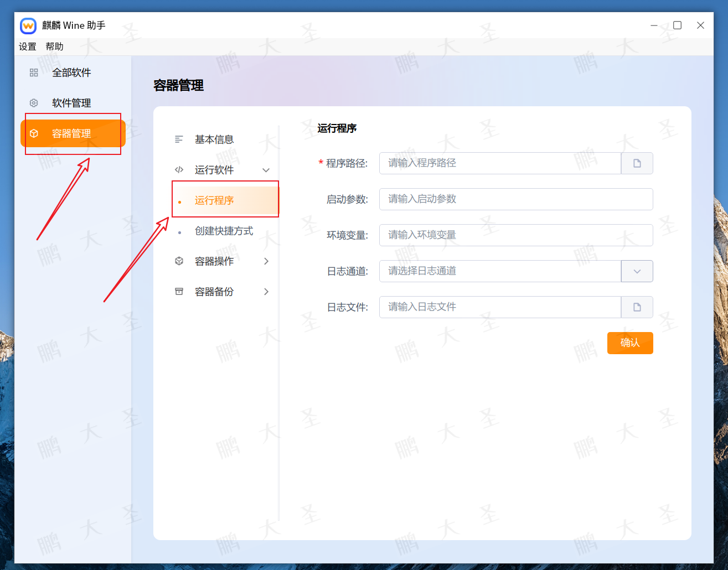Click the cube icon beside 容器管理
The width and height of the screenshot is (728, 570).
point(34,133)
